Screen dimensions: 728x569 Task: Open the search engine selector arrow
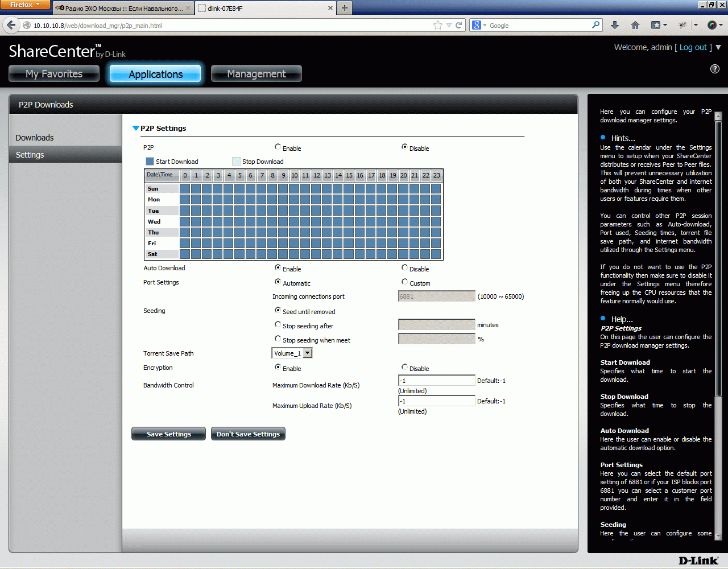click(485, 26)
